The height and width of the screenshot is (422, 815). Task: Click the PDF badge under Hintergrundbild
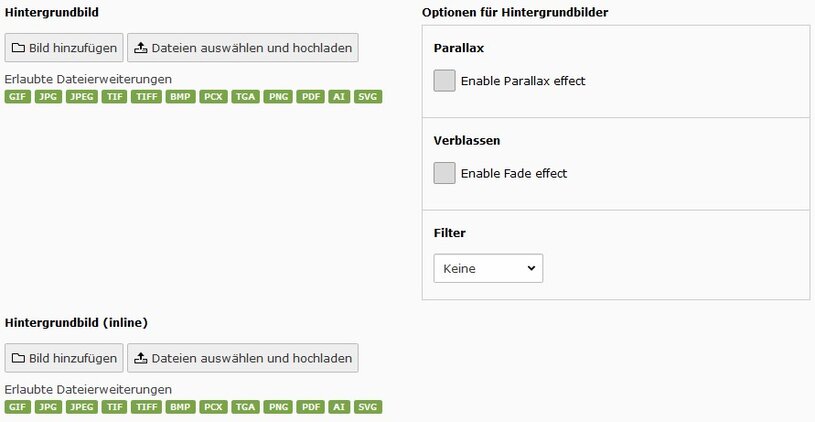pos(311,97)
